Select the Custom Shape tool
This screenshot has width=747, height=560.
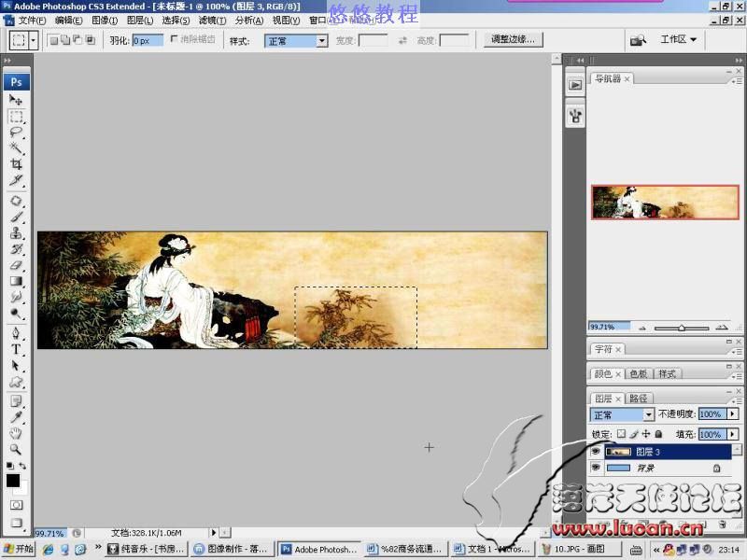(16, 382)
